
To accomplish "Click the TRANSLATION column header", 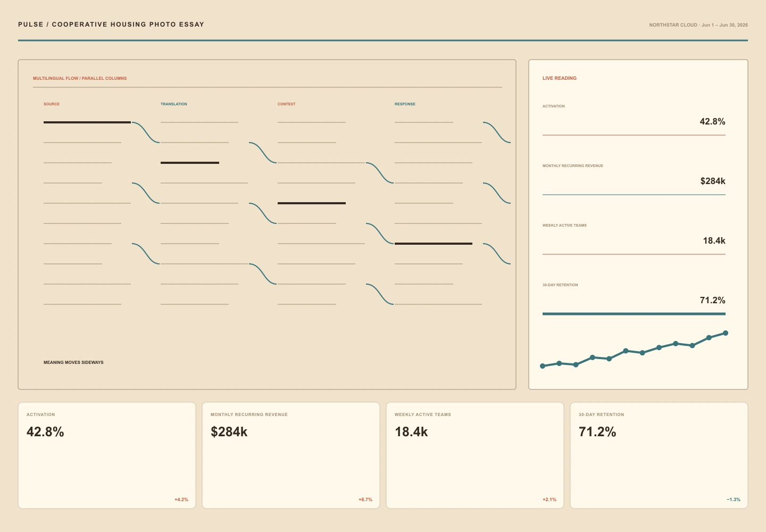I will click(174, 104).
